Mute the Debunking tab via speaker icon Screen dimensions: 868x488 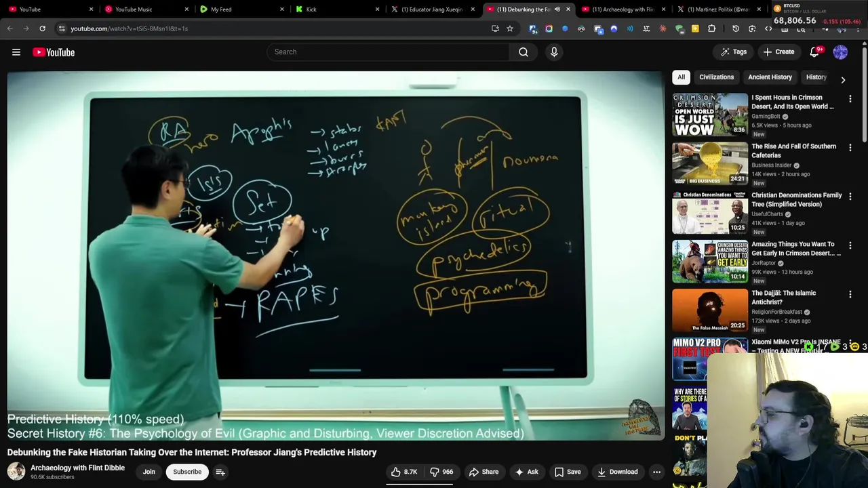pyautogui.click(x=557, y=9)
